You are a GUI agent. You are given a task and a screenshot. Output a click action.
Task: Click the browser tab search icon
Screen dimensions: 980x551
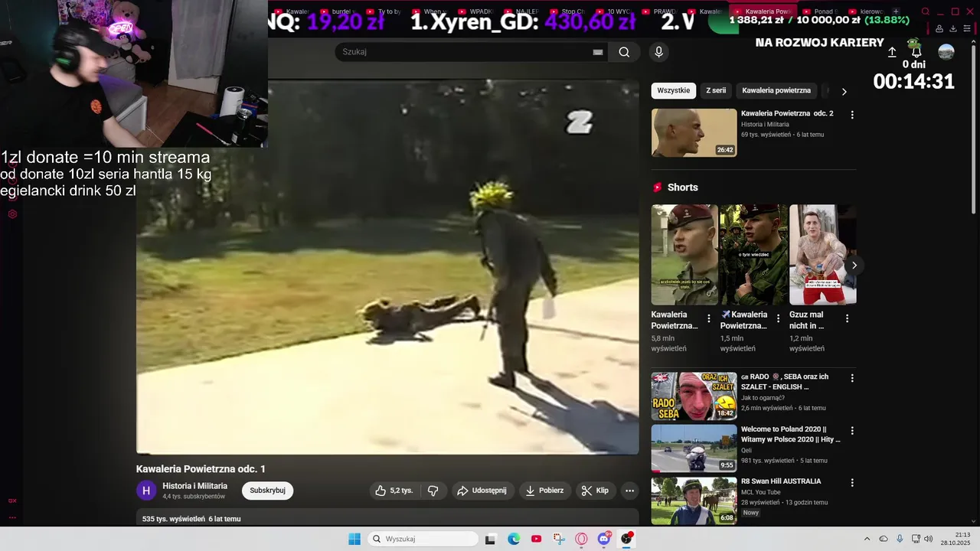(x=926, y=11)
